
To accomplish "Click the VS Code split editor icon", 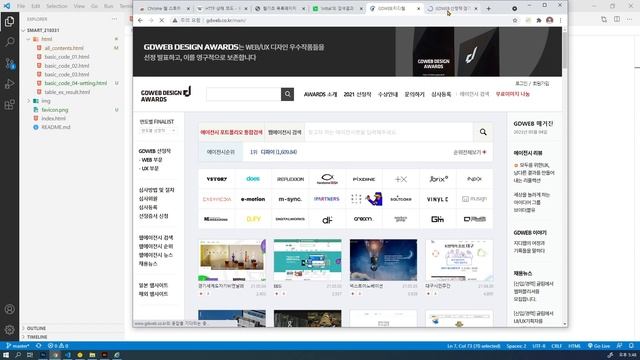I will click(x=617, y=19).
